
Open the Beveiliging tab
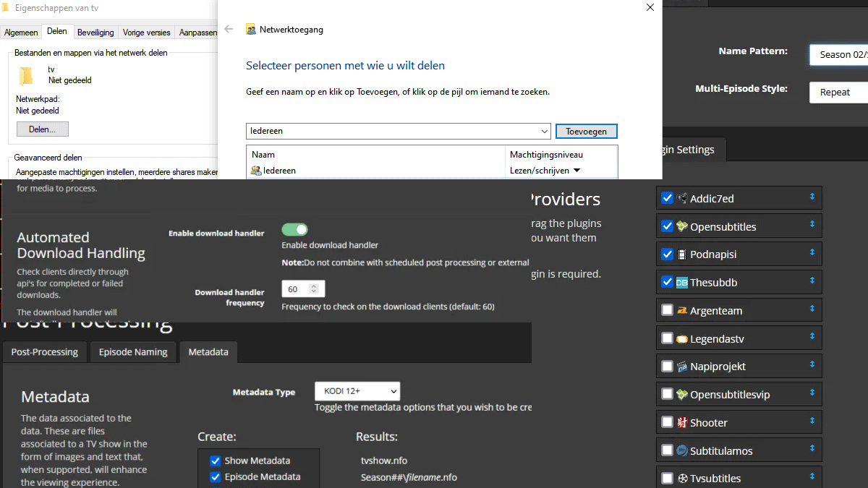click(95, 33)
